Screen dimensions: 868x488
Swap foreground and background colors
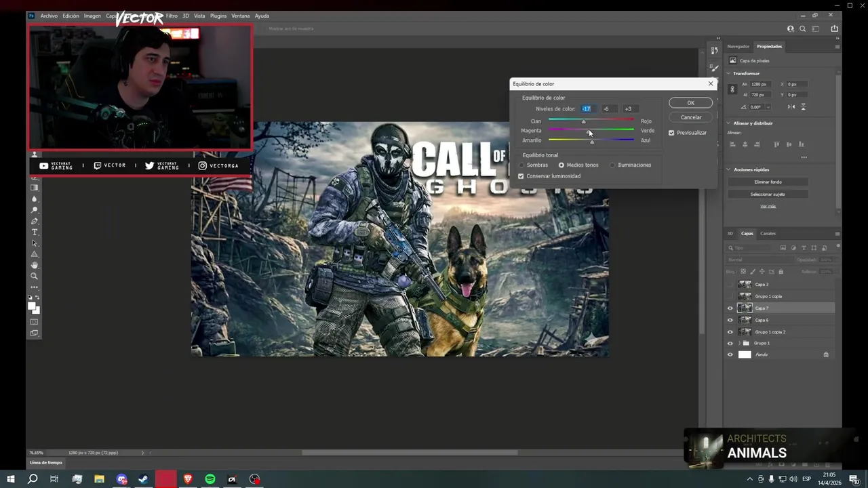click(x=38, y=298)
